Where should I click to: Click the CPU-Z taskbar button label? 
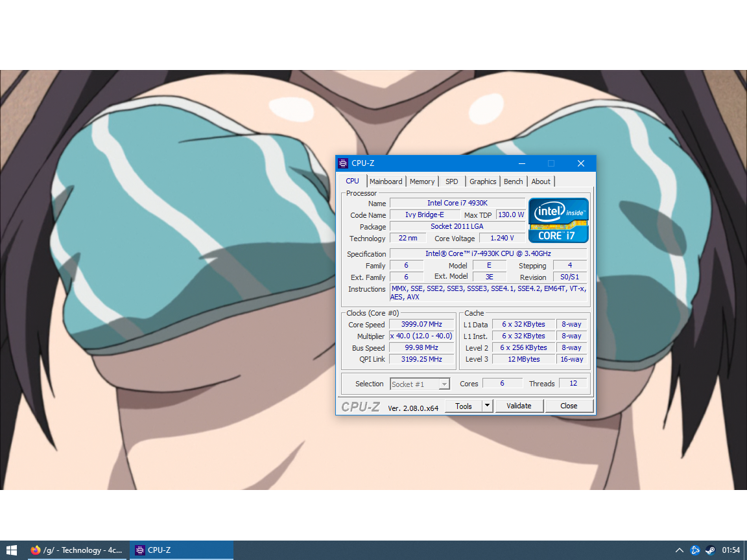pyautogui.click(x=159, y=550)
